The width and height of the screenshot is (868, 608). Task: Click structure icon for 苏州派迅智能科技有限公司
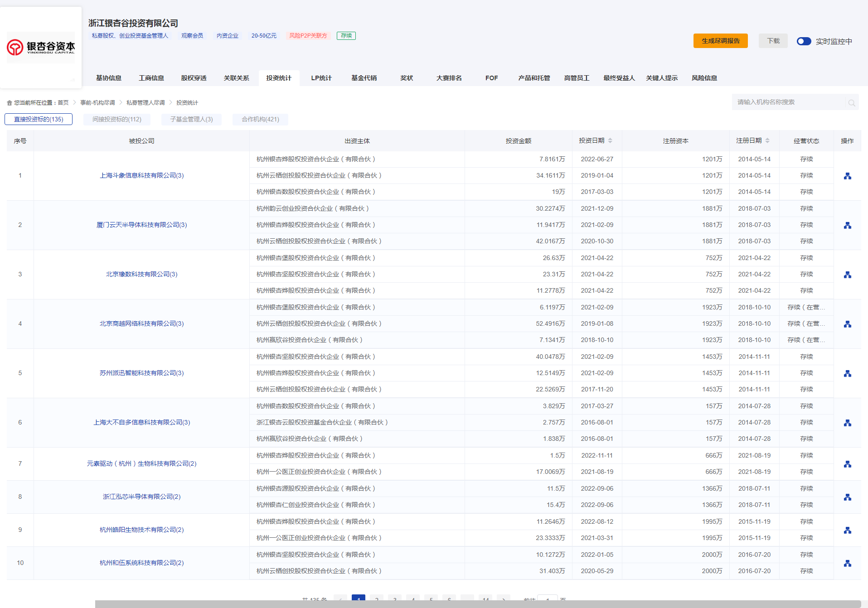pyautogui.click(x=847, y=373)
